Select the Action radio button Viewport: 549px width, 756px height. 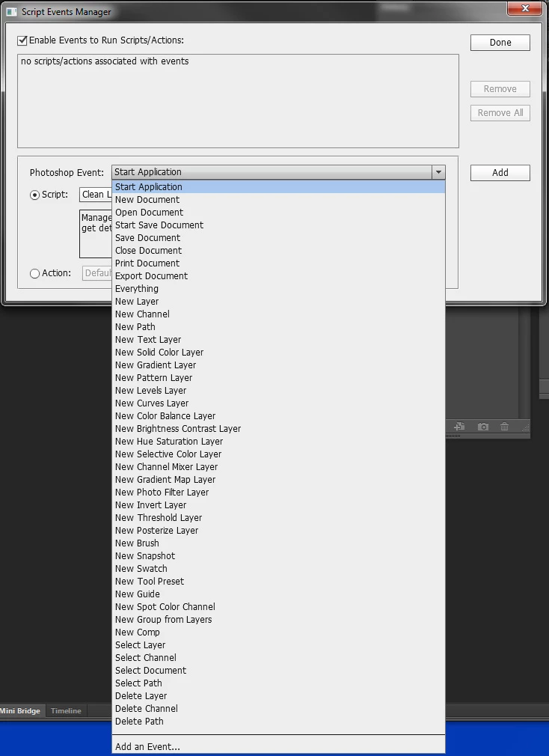coord(34,273)
